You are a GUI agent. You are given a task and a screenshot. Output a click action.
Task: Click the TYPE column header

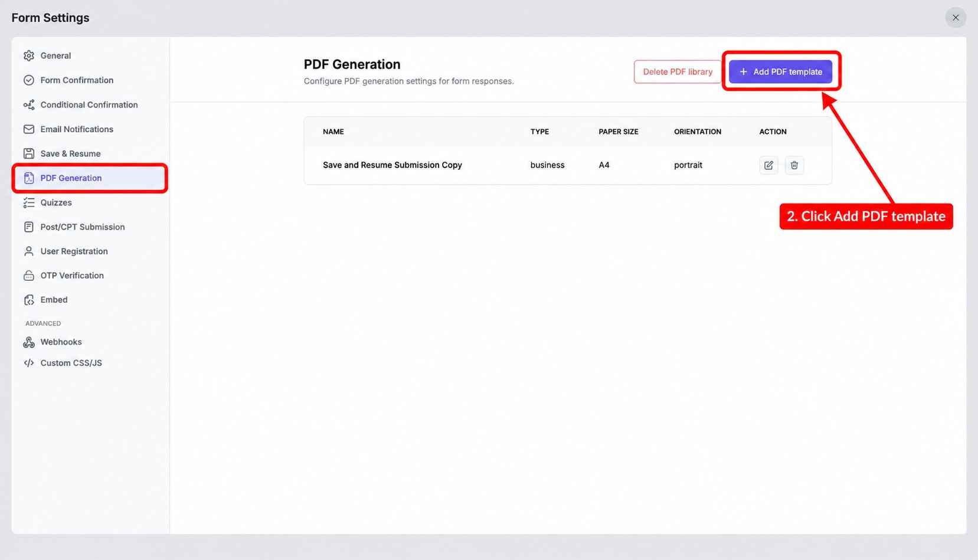(539, 132)
